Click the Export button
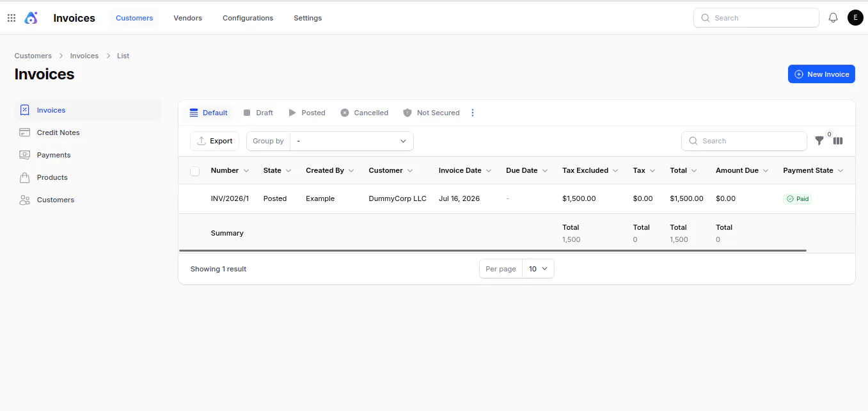868x411 pixels. 214,141
